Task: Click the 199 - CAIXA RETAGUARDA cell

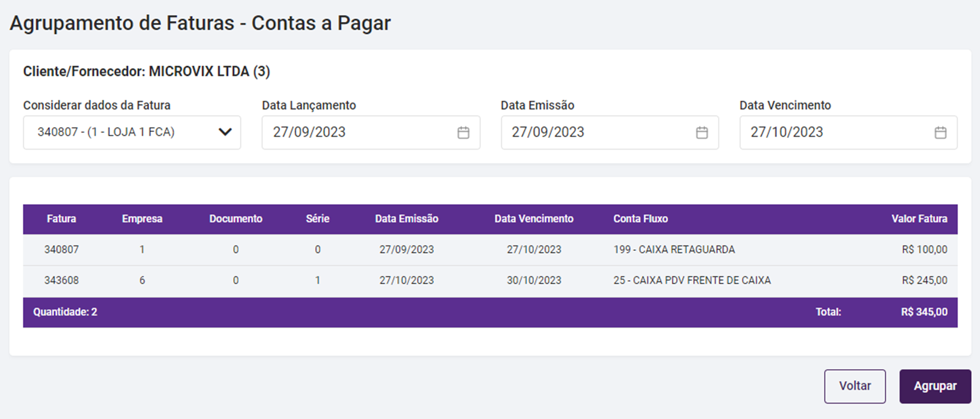Action: (x=674, y=250)
